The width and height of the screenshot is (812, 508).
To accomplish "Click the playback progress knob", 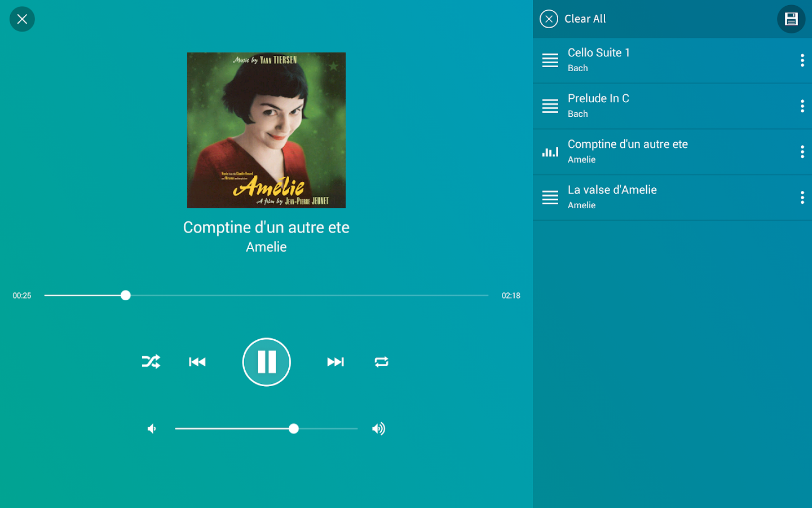I will [x=126, y=295].
